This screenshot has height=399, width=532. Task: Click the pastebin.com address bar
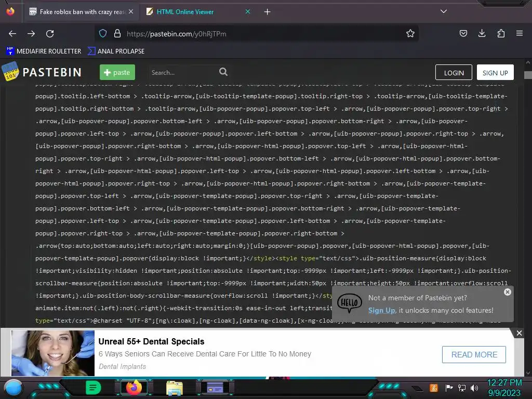point(257,34)
